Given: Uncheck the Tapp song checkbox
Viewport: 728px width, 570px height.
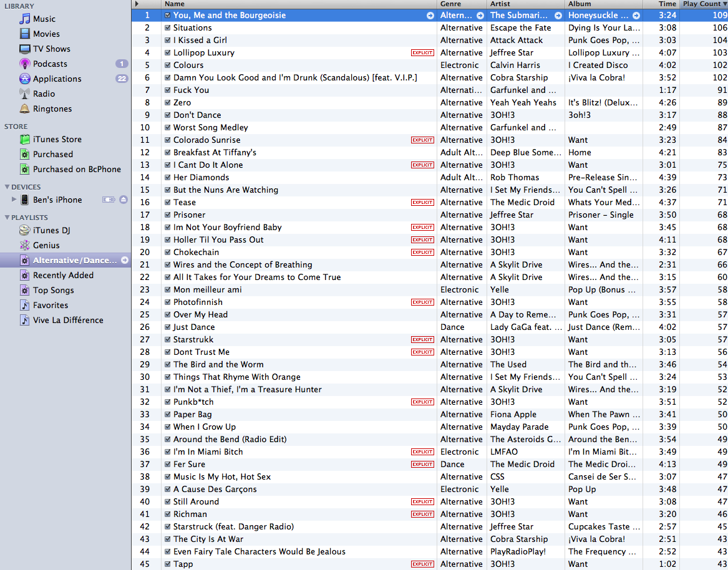Looking at the screenshot, I should coord(168,564).
